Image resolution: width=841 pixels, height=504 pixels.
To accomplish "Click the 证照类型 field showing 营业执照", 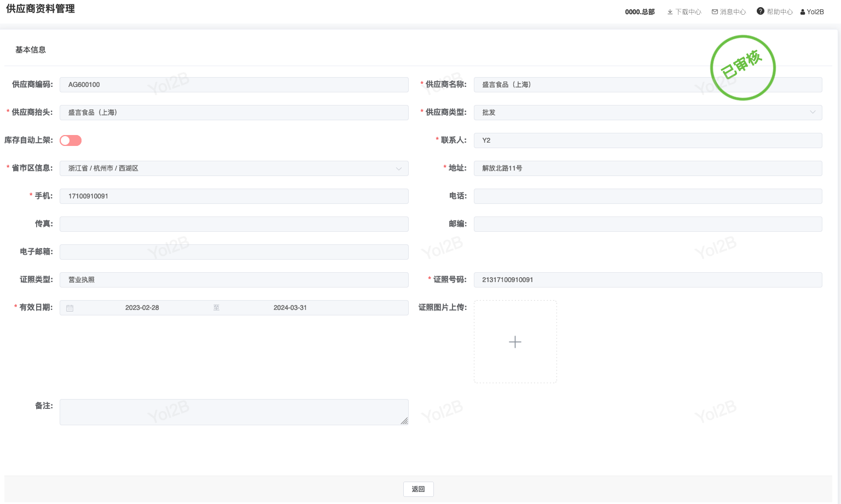I will click(234, 280).
